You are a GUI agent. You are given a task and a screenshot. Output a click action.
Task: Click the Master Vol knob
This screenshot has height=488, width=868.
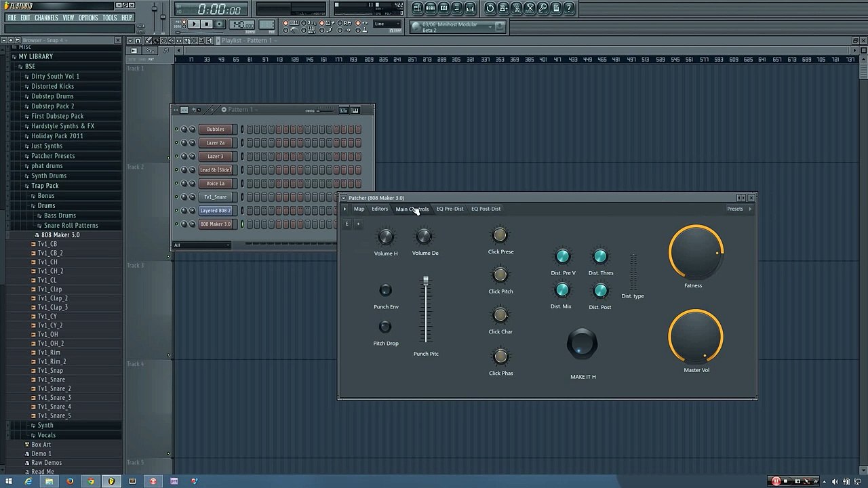[696, 337]
